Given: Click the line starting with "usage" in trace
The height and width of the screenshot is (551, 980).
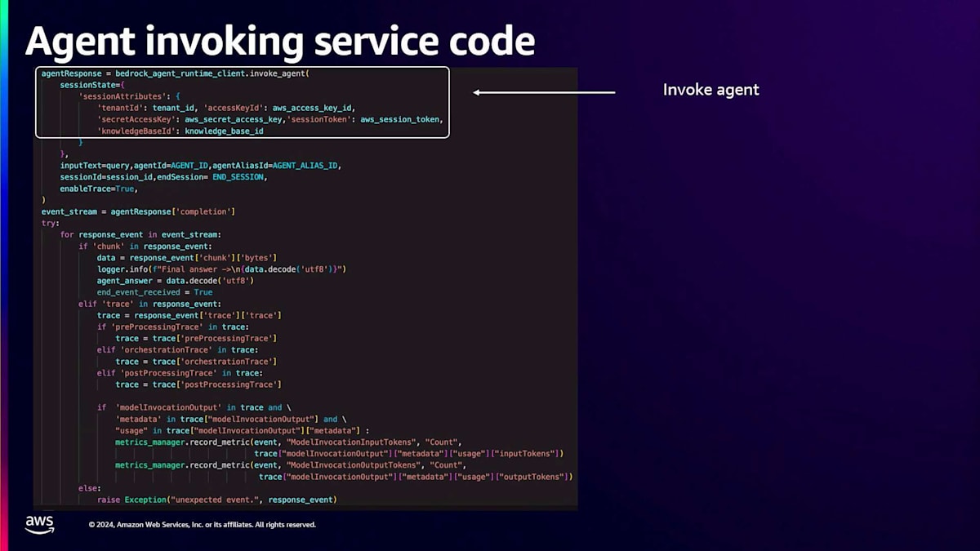Looking at the screenshot, I should [243, 430].
